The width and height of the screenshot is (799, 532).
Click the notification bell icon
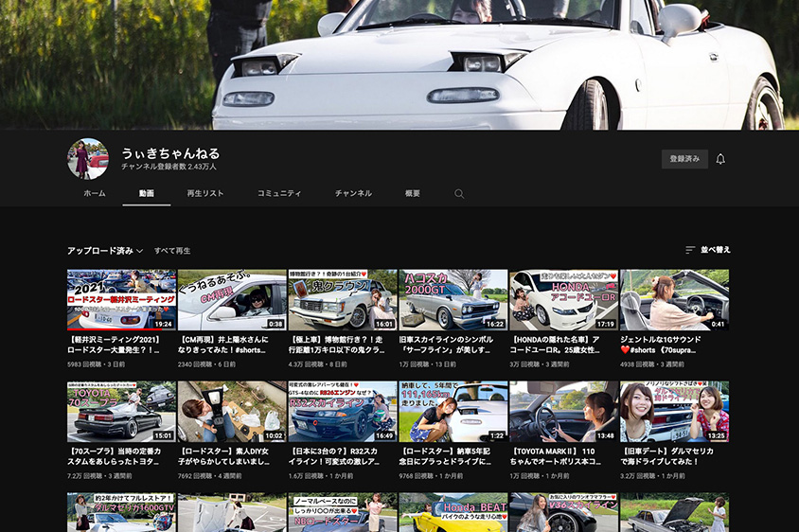720,159
